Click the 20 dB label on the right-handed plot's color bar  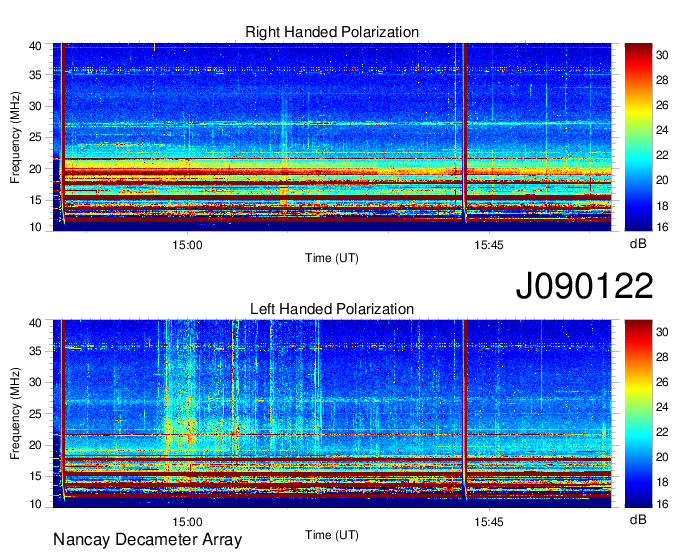click(662, 180)
